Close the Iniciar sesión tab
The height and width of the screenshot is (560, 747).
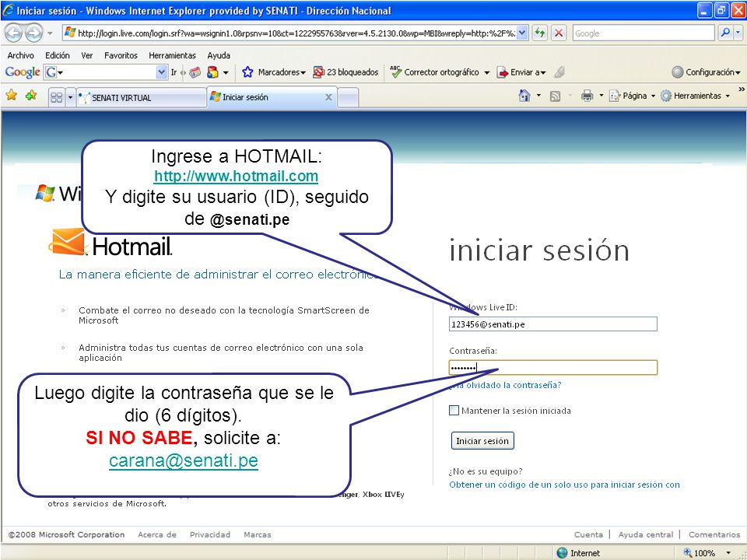point(328,96)
